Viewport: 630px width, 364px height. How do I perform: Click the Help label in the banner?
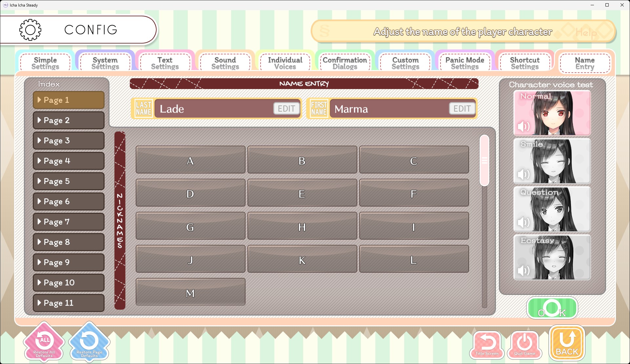point(586,32)
